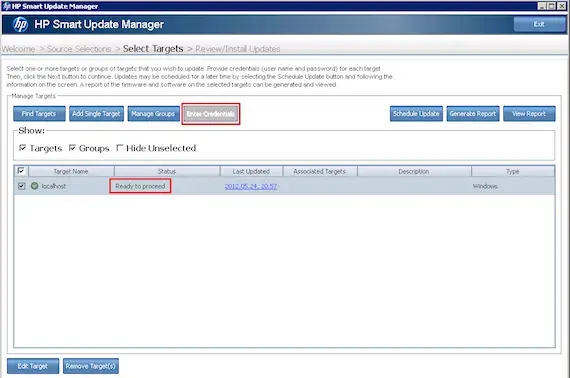The width and height of the screenshot is (570, 378).
Task: Go to Review/Install Updates breadcrumb step
Action: (238, 49)
